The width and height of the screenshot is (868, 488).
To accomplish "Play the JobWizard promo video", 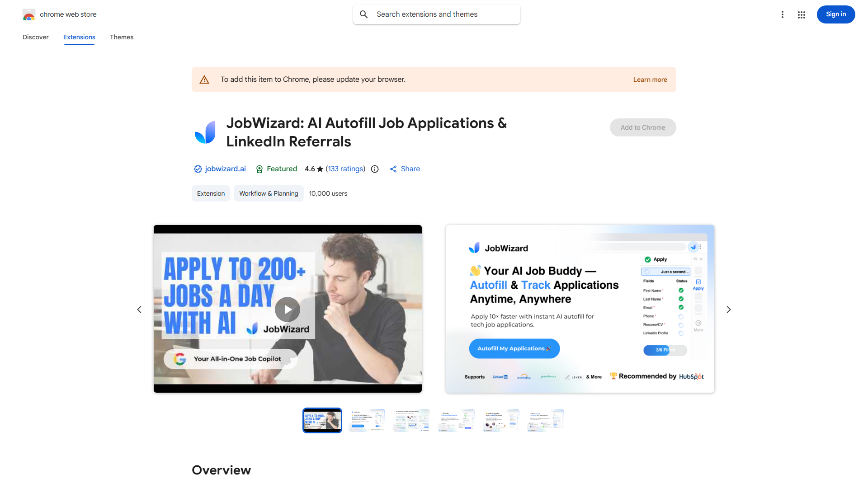I will coord(288,309).
